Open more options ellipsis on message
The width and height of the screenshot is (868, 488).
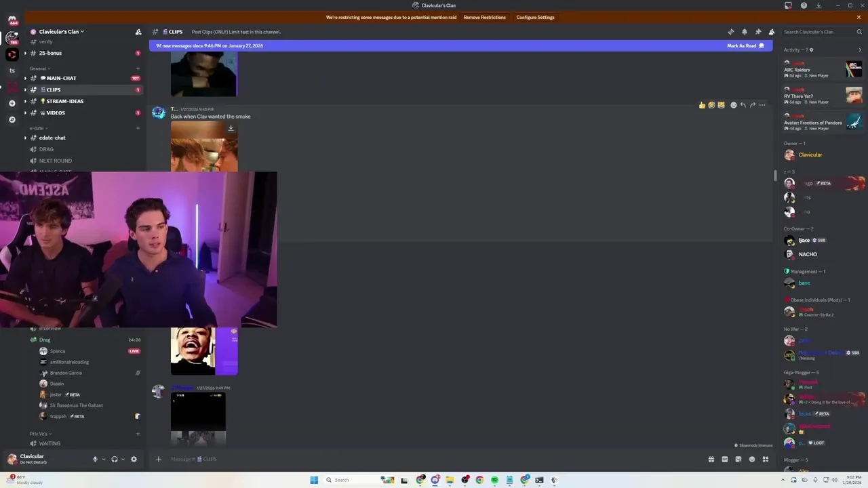762,105
